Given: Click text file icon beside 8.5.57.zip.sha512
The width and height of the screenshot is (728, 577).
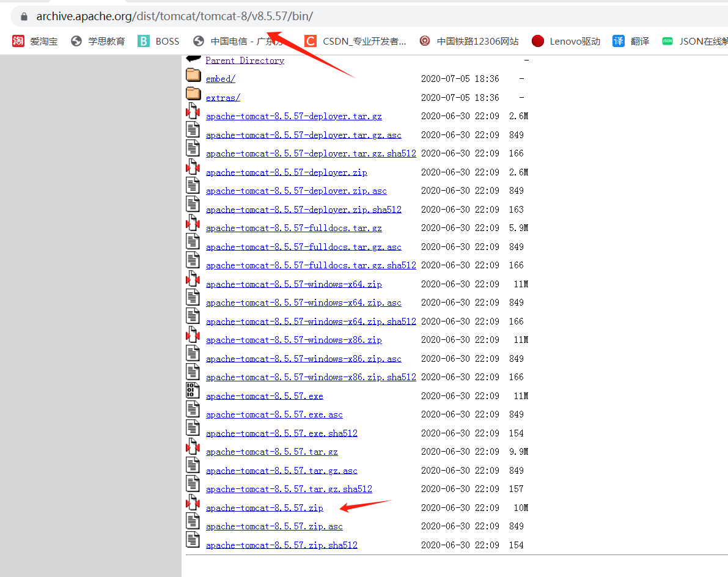Looking at the screenshot, I should tap(193, 539).
